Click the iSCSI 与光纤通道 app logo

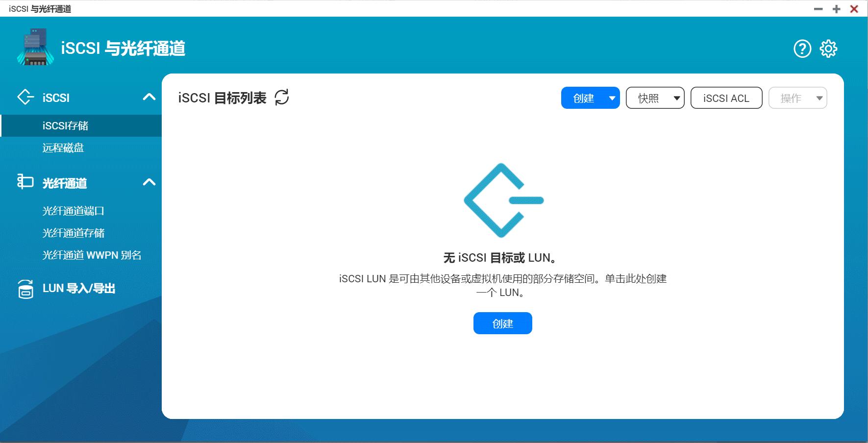coord(34,48)
